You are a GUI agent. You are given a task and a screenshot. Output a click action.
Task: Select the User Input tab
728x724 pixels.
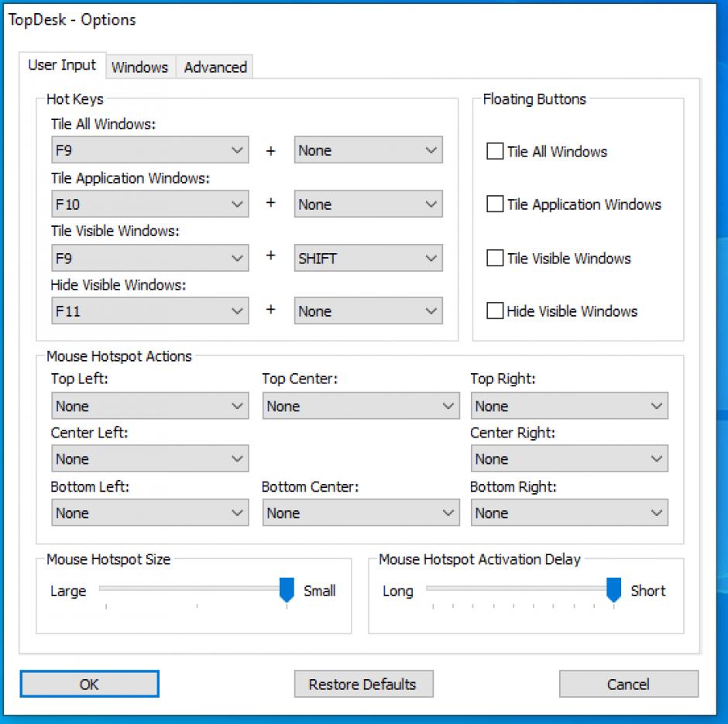[x=62, y=65]
